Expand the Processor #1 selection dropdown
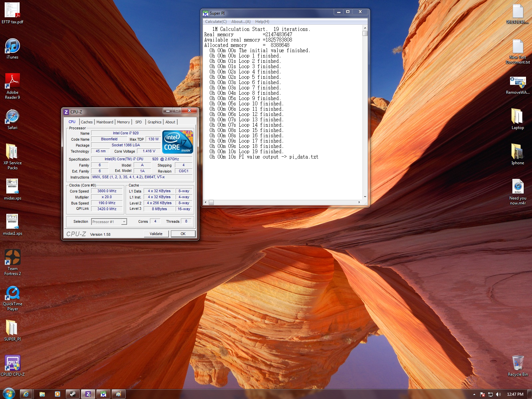This screenshot has height=399, width=532. [124, 222]
